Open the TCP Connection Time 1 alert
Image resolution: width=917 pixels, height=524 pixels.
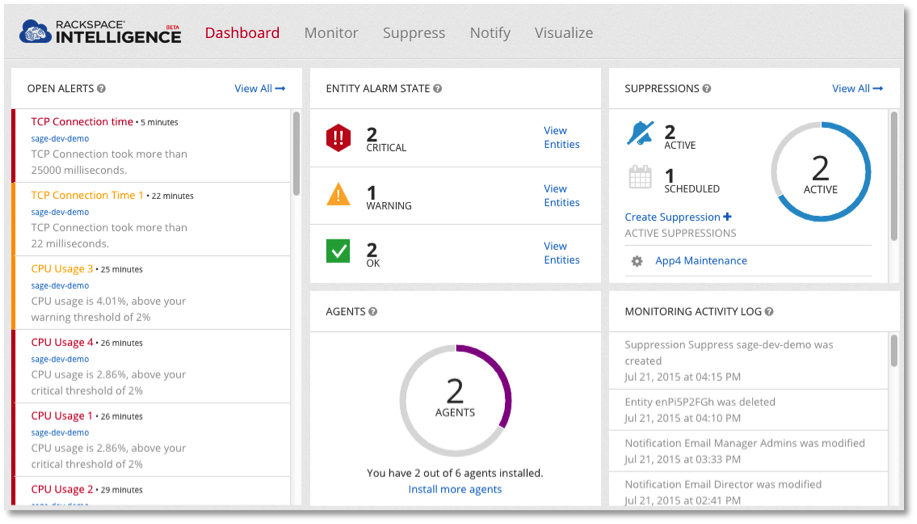(x=87, y=195)
